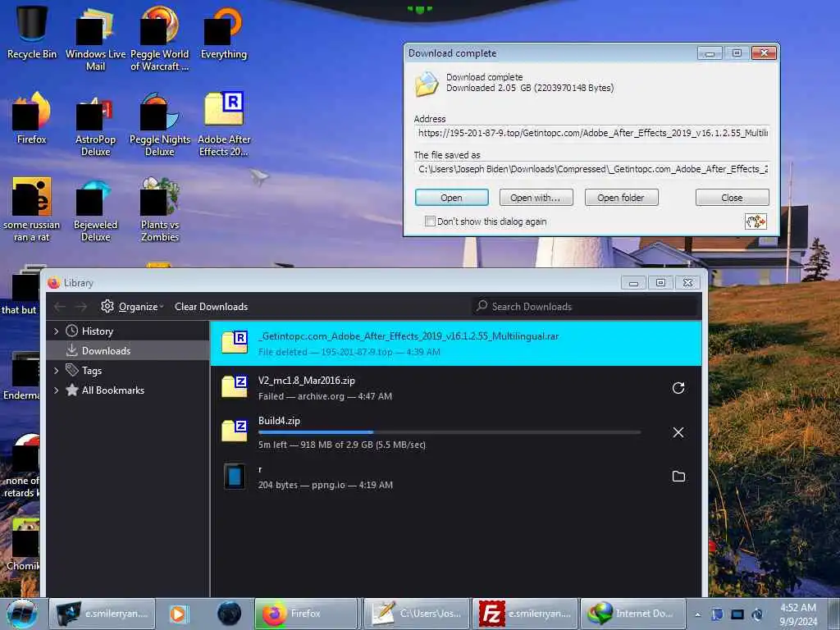Click the Windows Start orb

22,614
